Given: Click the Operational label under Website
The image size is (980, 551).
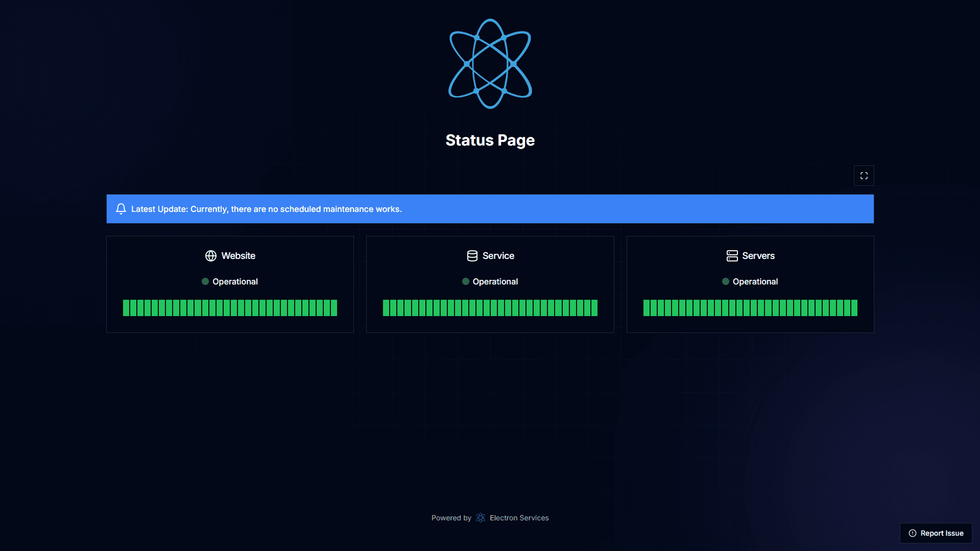Looking at the screenshot, I should coord(235,281).
